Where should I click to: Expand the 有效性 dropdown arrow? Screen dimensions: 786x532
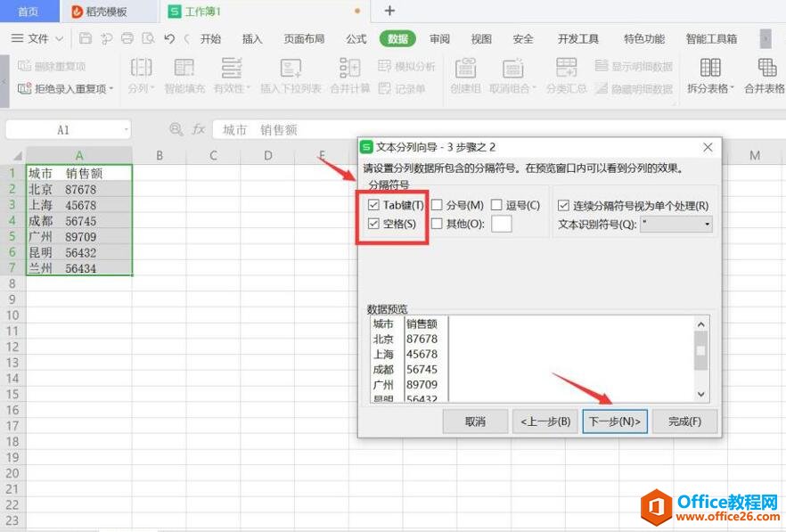click(x=248, y=88)
